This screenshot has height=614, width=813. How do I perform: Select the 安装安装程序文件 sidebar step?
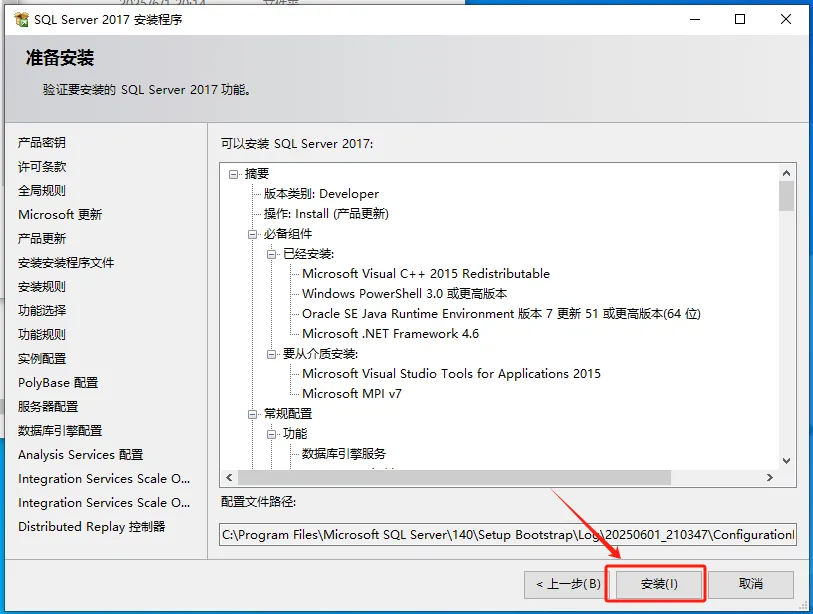coord(66,262)
